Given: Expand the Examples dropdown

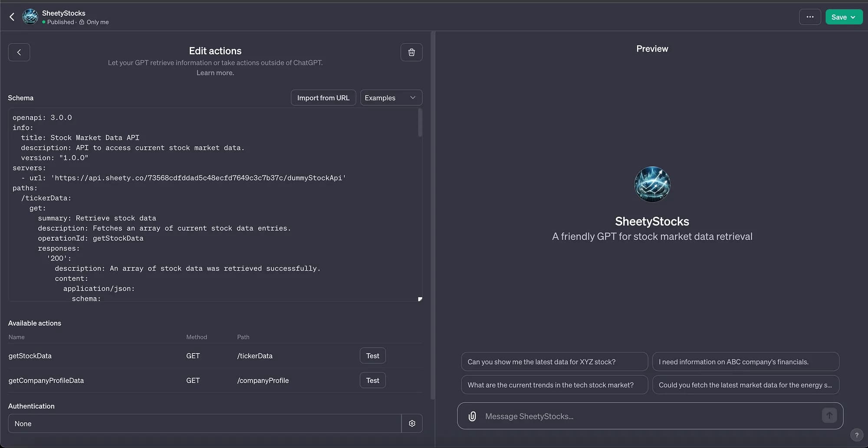Looking at the screenshot, I should click(x=391, y=98).
